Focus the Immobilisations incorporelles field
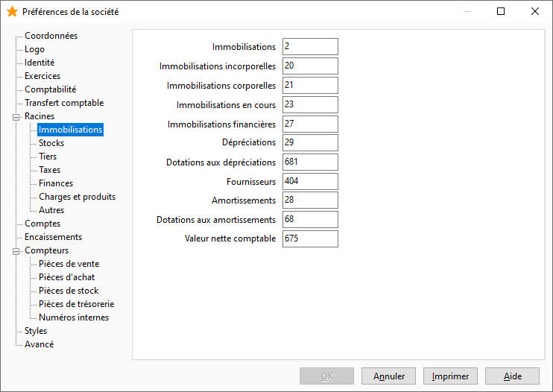 point(310,66)
